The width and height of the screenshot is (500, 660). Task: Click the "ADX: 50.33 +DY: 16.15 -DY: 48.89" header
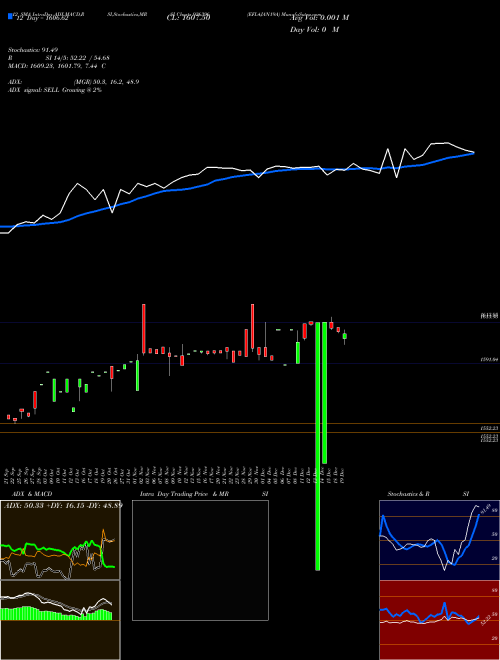63,505
